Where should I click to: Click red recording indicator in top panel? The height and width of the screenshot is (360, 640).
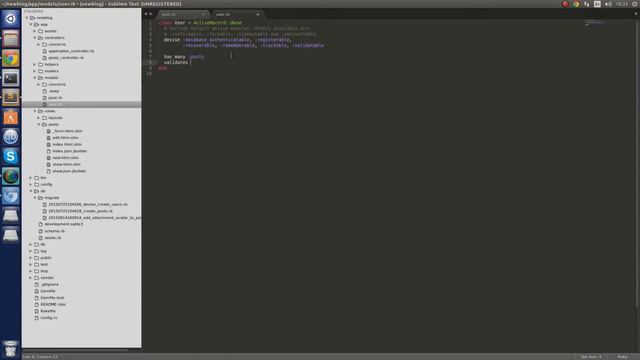coord(565,4)
